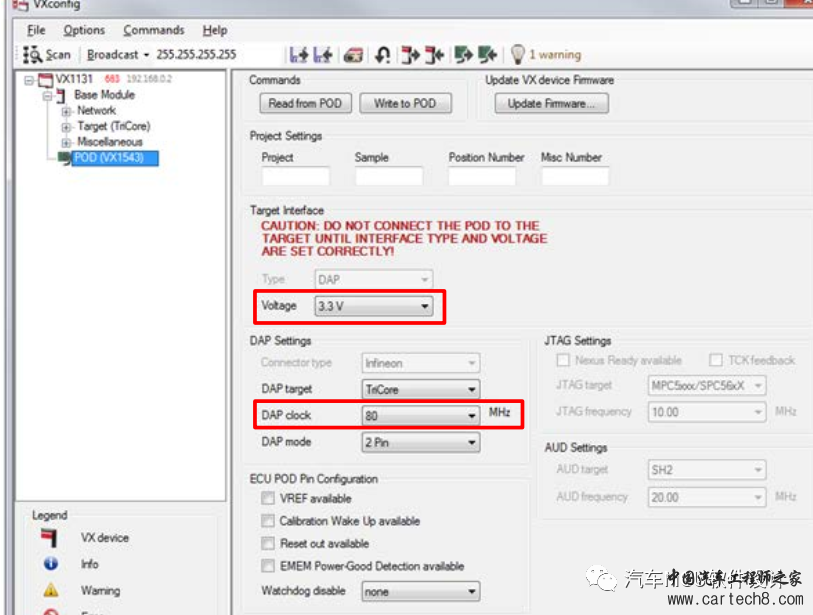Screen dimensions: 813x615
Task: Enable VREF available checkbox
Action: (x=268, y=498)
